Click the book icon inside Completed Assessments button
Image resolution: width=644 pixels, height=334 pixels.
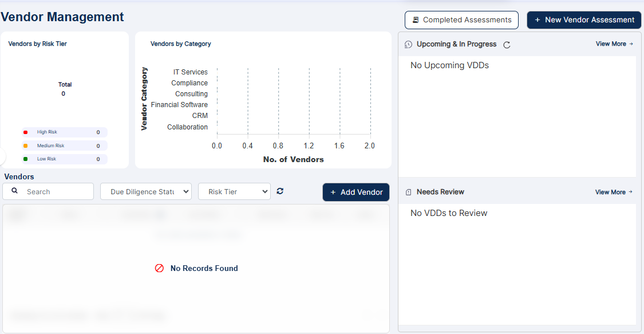[x=414, y=19]
